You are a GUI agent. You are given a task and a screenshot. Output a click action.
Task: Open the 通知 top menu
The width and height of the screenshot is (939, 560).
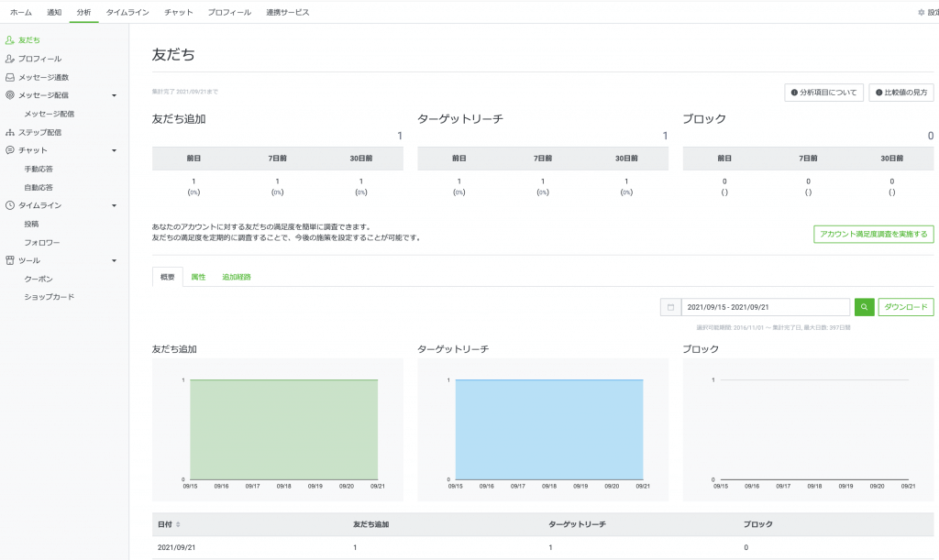54,12
